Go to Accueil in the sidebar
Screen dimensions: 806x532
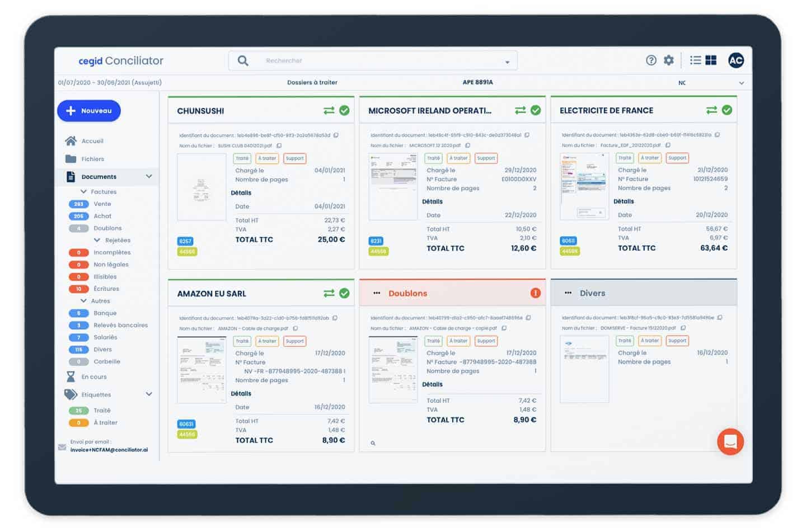[92, 141]
